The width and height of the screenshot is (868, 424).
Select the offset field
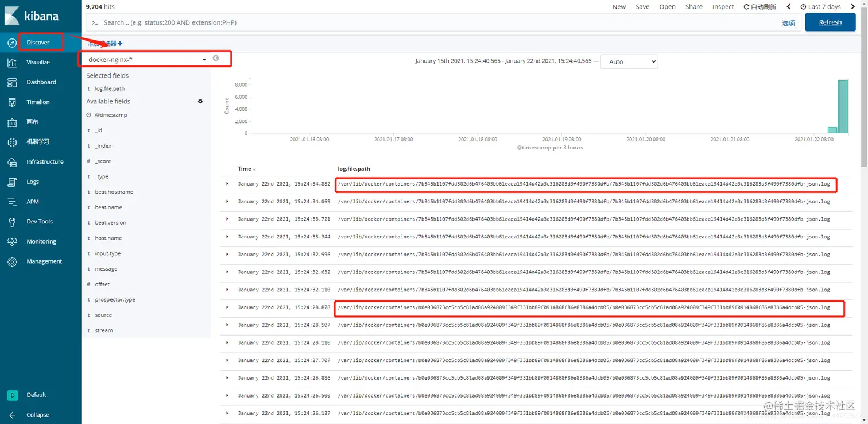tap(102, 284)
